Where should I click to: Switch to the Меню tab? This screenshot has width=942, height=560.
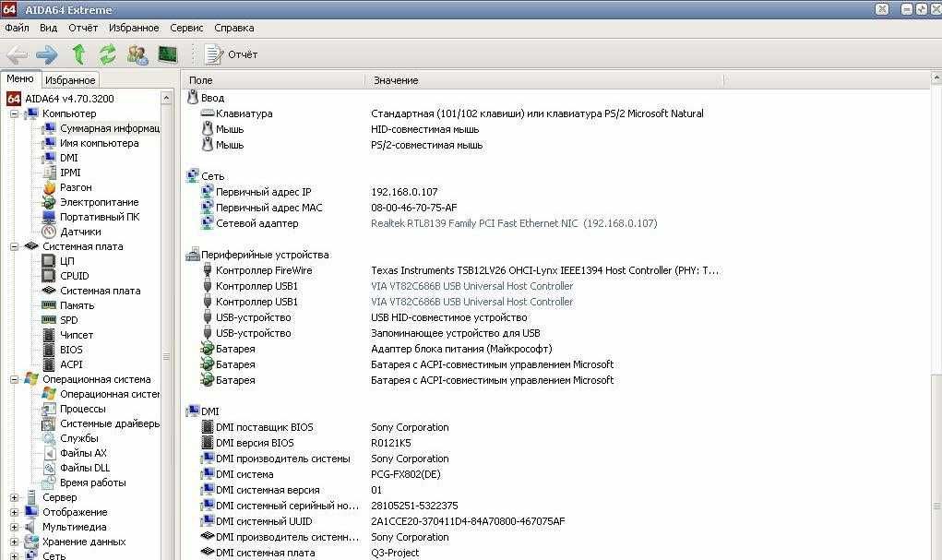(x=20, y=78)
